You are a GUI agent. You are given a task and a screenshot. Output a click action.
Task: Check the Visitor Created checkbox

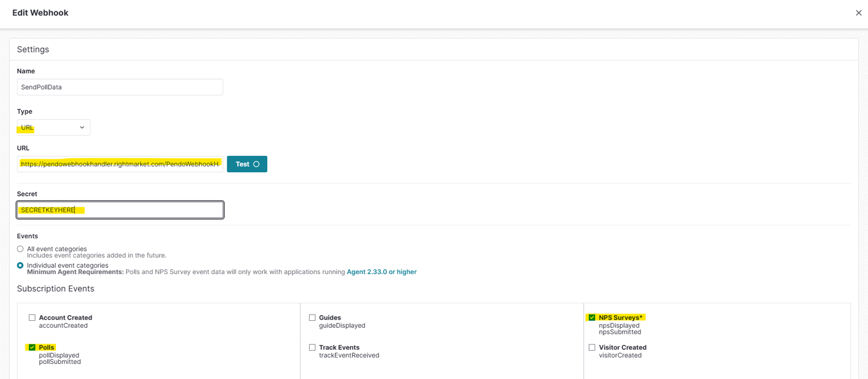click(x=592, y=347)
